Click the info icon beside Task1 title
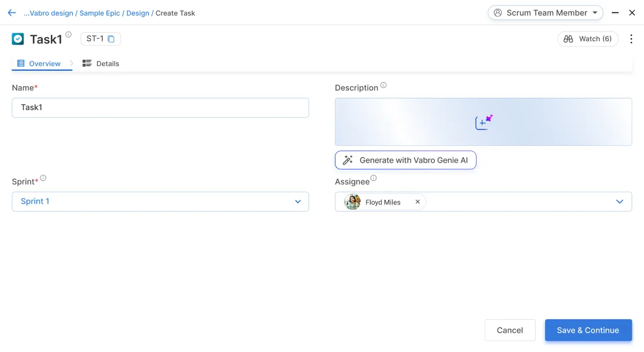Screen dimensions: 644x352 68,35
